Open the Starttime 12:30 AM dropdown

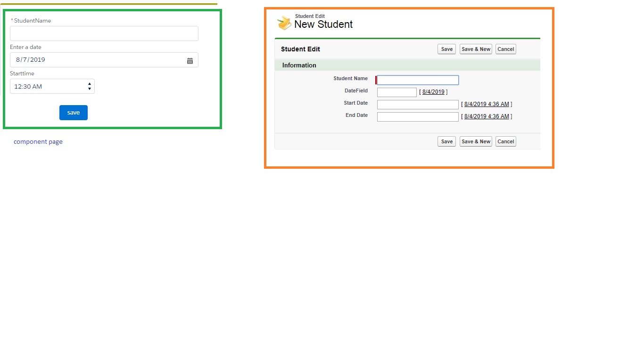click(x=52, y=86)
